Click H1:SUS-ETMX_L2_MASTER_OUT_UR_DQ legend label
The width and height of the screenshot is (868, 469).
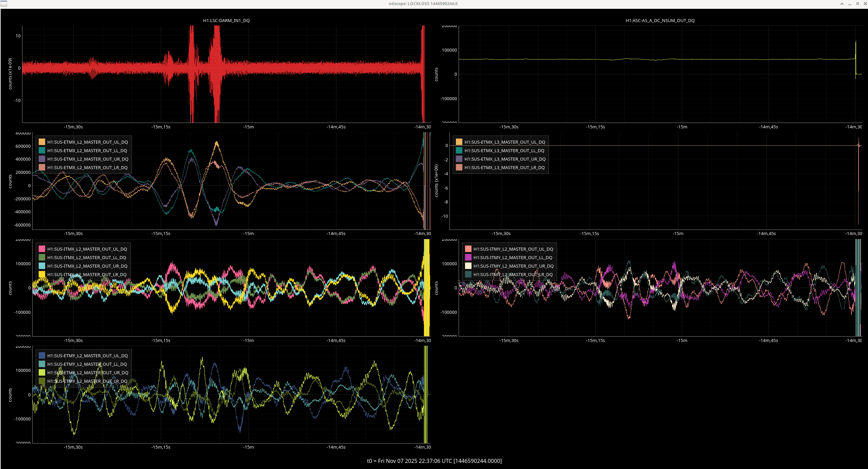[88, 159]
